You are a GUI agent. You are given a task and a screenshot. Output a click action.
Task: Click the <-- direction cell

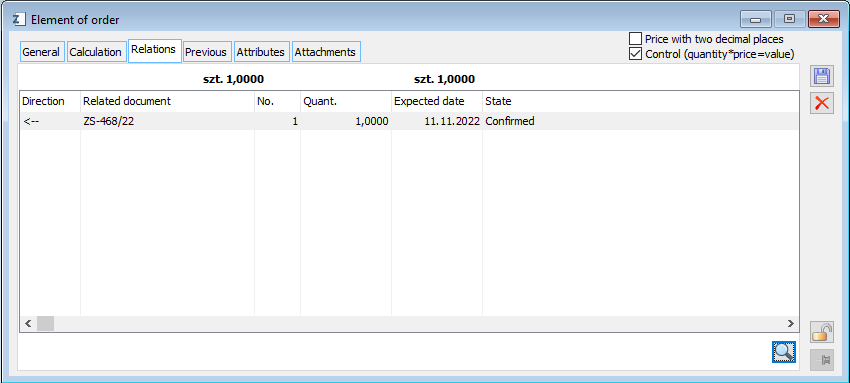coord(50,121)
